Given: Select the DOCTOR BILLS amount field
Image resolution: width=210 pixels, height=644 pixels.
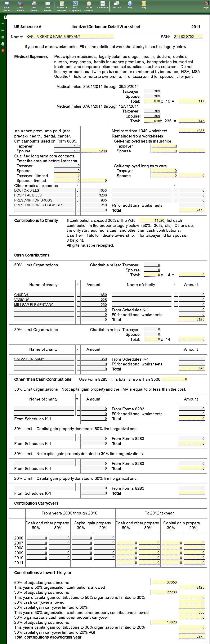Looking at the screenshot, I should [x=94, y=190].
